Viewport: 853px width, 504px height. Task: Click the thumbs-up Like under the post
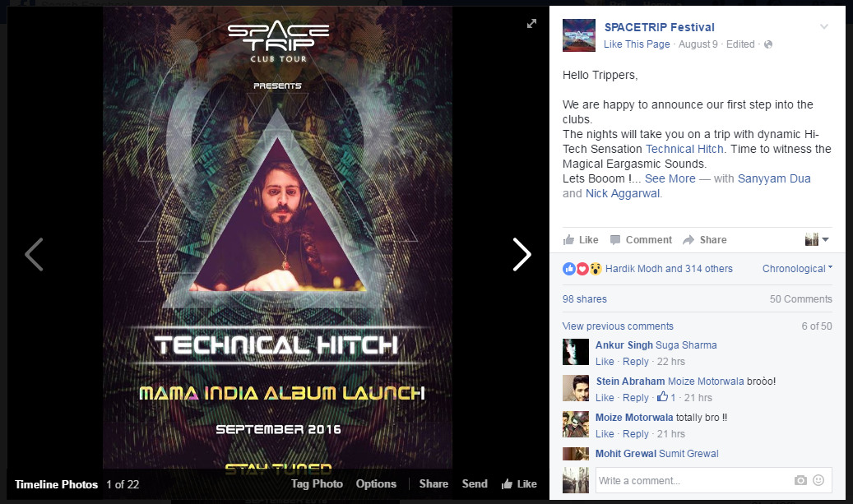(581, 240)
